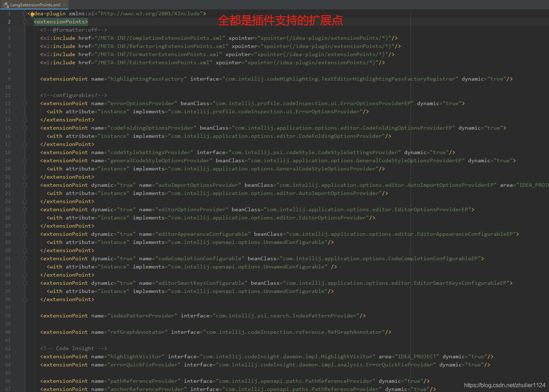The width and height of the screenshot is (549, 392).
Task: Click name "refGraphAnnotator" on line 40
Action: coord(137,332)
